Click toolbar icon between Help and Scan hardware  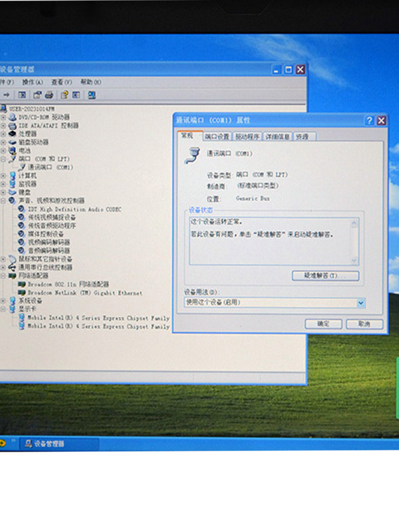(x=76, y=95)
